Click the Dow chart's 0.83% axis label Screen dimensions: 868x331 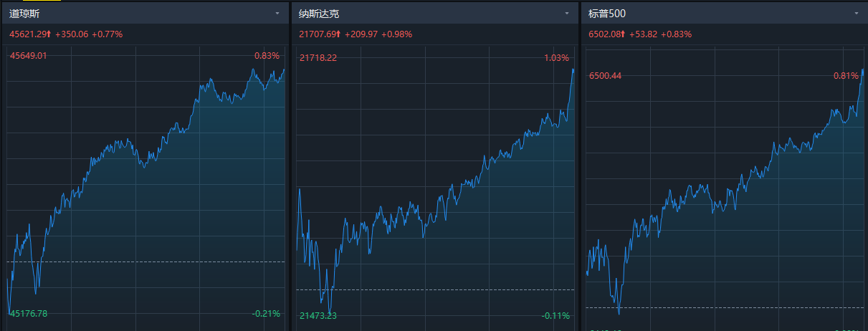pyautogui.click(x=267, y=56)
